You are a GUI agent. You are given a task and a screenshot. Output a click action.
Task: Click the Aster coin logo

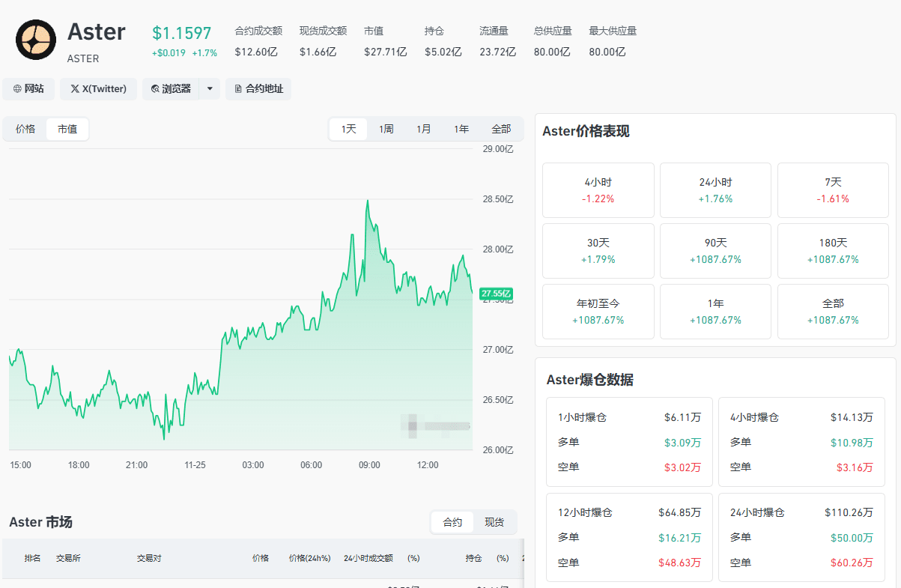(x=36, y=40)
